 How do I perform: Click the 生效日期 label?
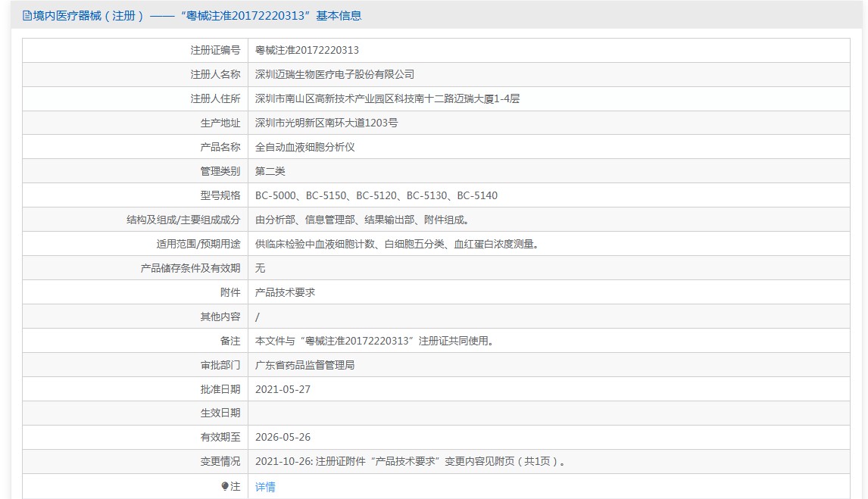tap(220, 413)
